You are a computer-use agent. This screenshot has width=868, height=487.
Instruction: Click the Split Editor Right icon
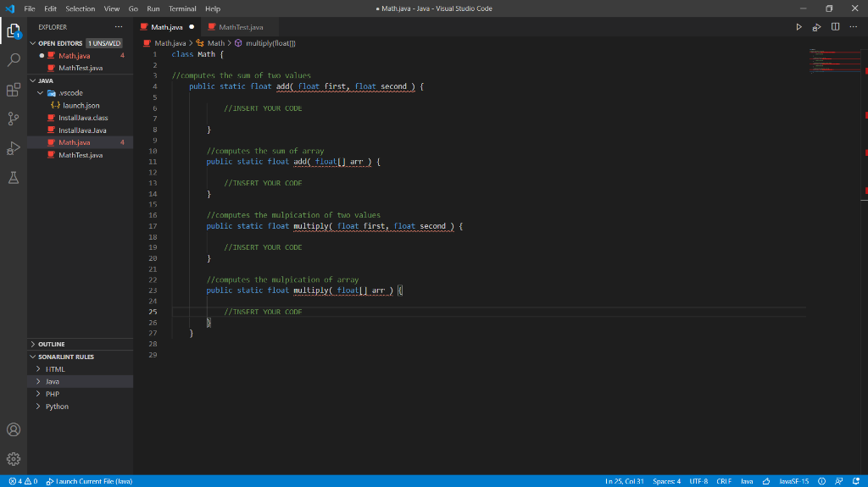click(x=836, y=28)
